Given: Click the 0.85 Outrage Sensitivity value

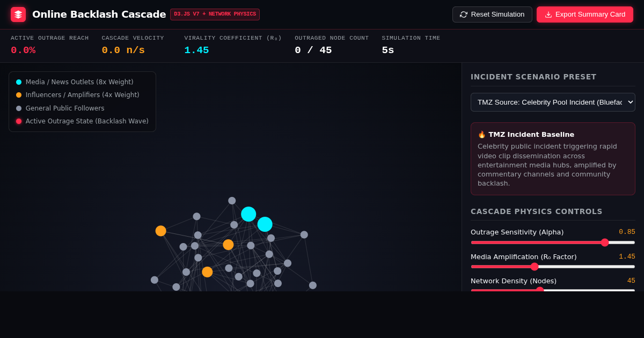Looking at the screenshot, I should pyautogui.click(x=627, y=232).
